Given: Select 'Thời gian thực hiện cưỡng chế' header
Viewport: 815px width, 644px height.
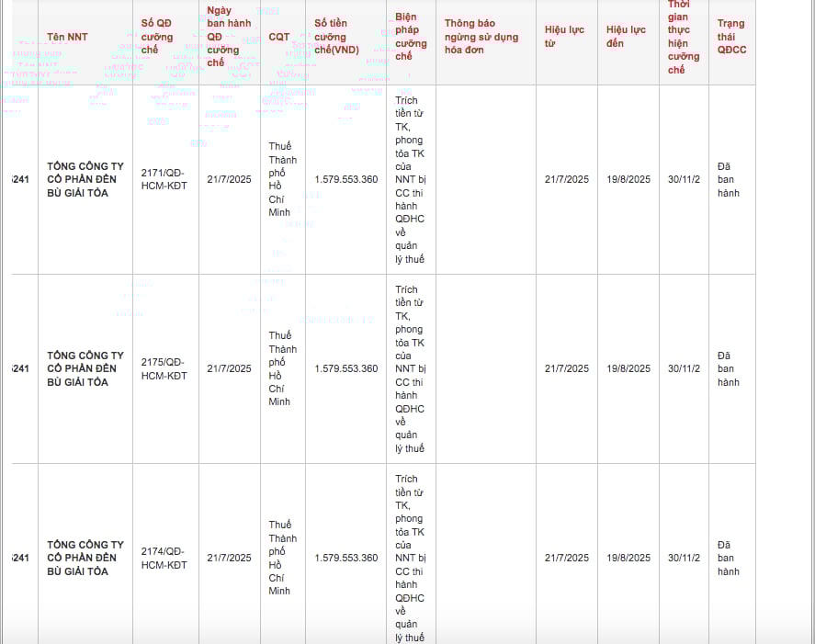Looking at the screenshot, I should point(683,37).
